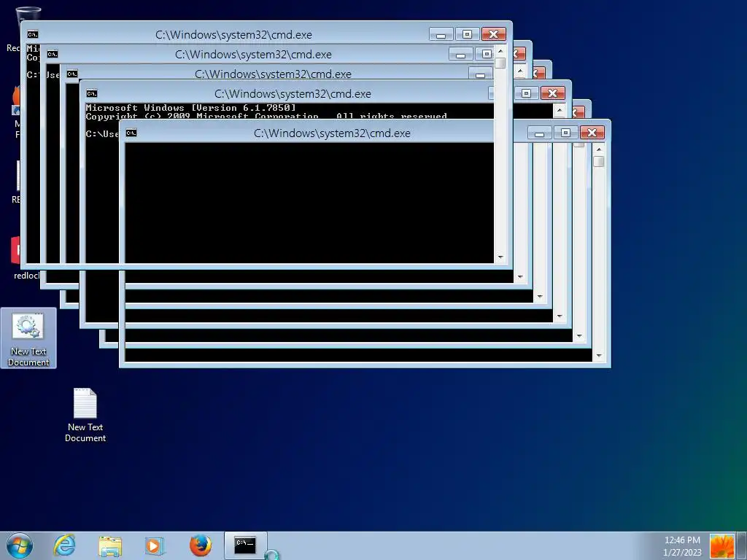Click scrollbar thumb in rearmost cmd window
This screenshot has height=560, width=747.
pyautogui.click(x=500, y=63)
